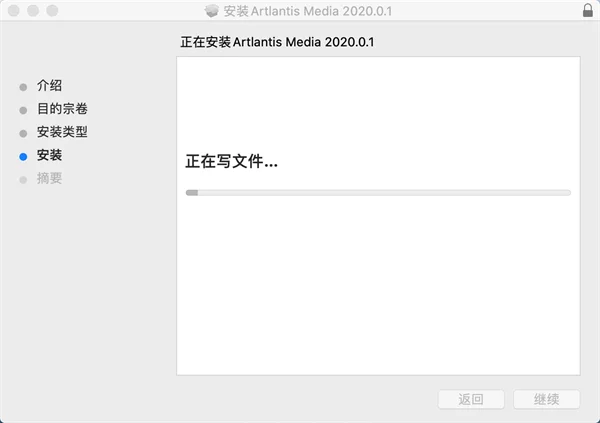The width and height of the screenshot is (600, 423).
Task: Click the heading 正在安装 Artlantis Media 2020.0.1
Action: pyautogui.click(x=277, y=42)
